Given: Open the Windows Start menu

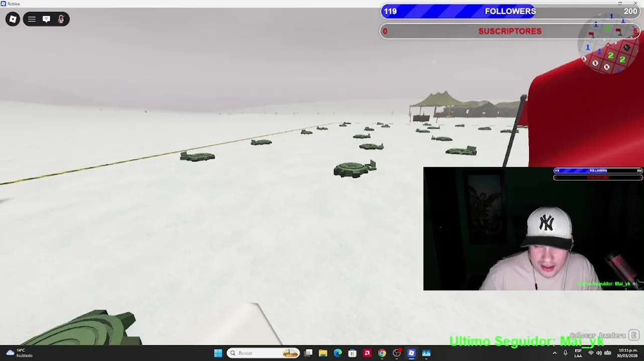Looking at the screenshot, I should click(218, 353).
